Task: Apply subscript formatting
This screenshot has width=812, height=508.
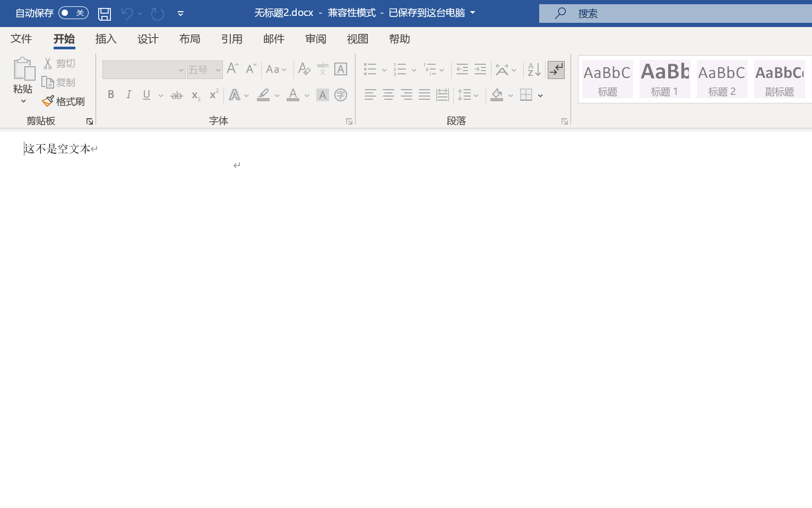Action: coord(196,95)
